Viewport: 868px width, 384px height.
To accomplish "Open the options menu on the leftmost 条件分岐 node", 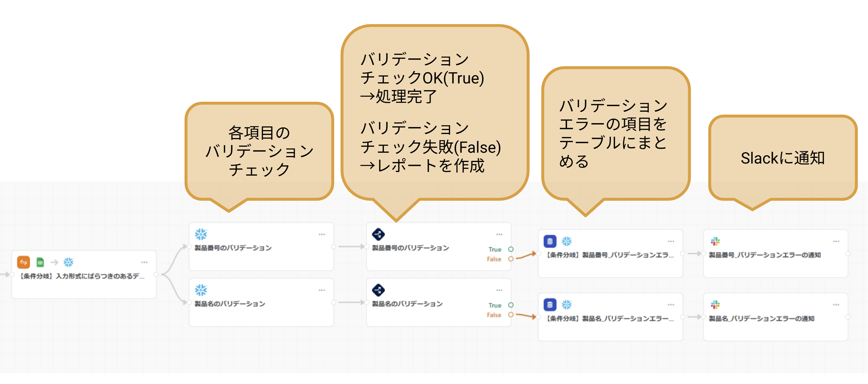I will [x=145, y=262].
